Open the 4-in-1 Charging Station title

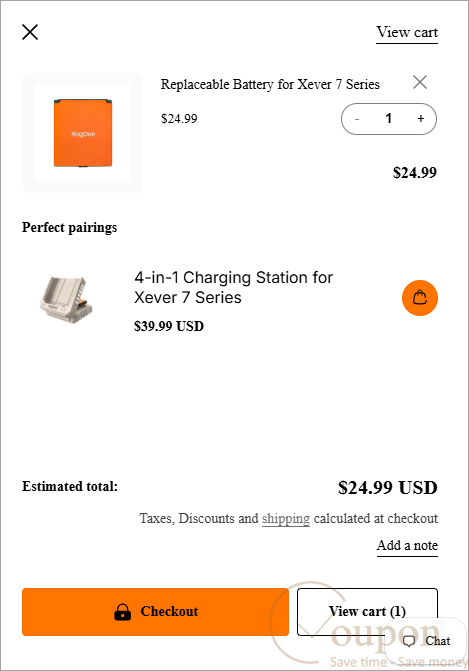point(234,287)
